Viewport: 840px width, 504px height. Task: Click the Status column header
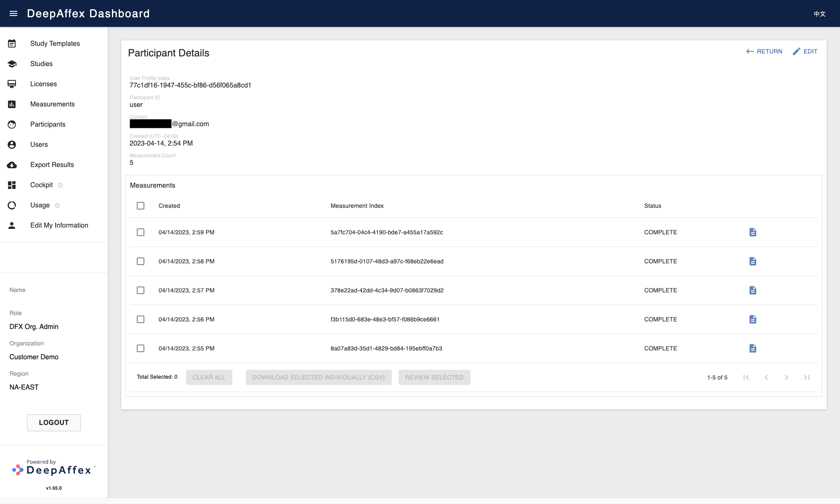pyautogui.click(x=653, y=206)
